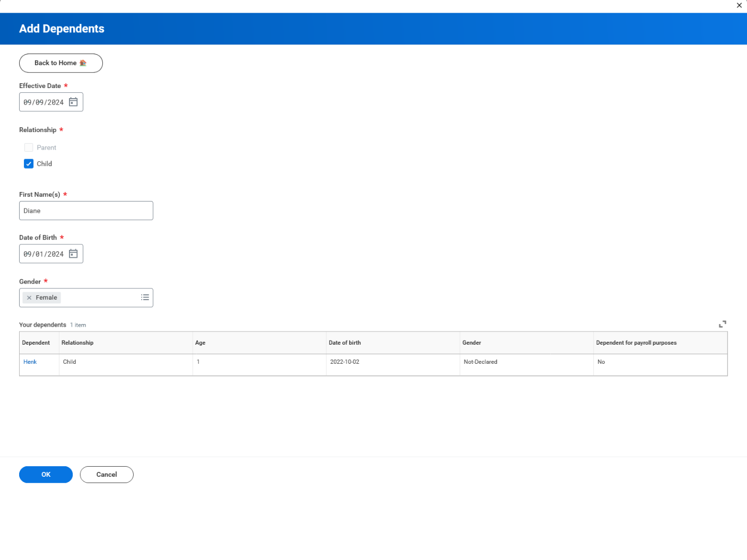Image resolution: width=747 pixels, height=560 pixels.
Task: Select the Dependent column header
Action: click(35, 343)
